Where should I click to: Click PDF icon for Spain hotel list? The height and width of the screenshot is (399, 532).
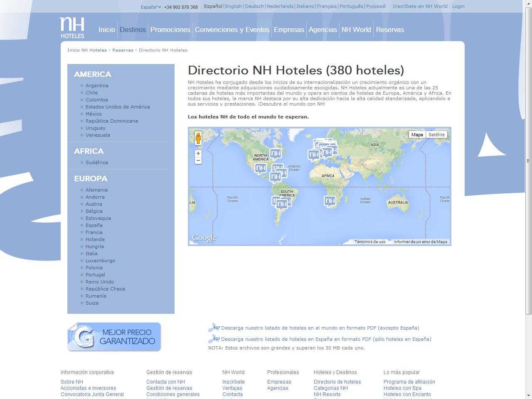pyautogui.click(x=214, y=339)
